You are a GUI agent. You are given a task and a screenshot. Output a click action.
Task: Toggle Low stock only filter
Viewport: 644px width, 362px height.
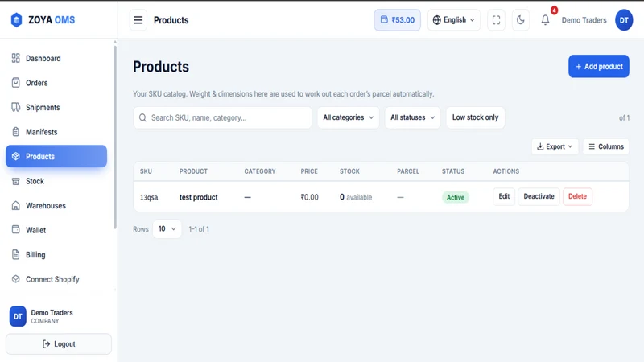point(475,117)
